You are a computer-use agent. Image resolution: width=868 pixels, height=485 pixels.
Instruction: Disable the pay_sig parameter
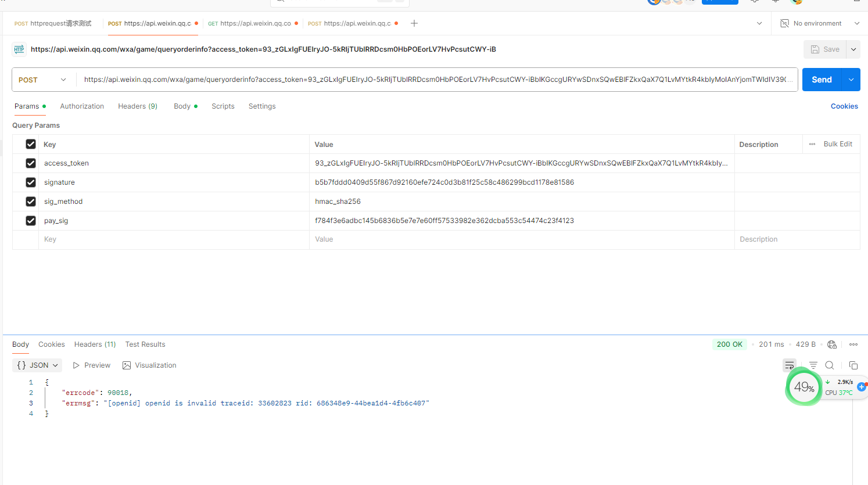31,221
